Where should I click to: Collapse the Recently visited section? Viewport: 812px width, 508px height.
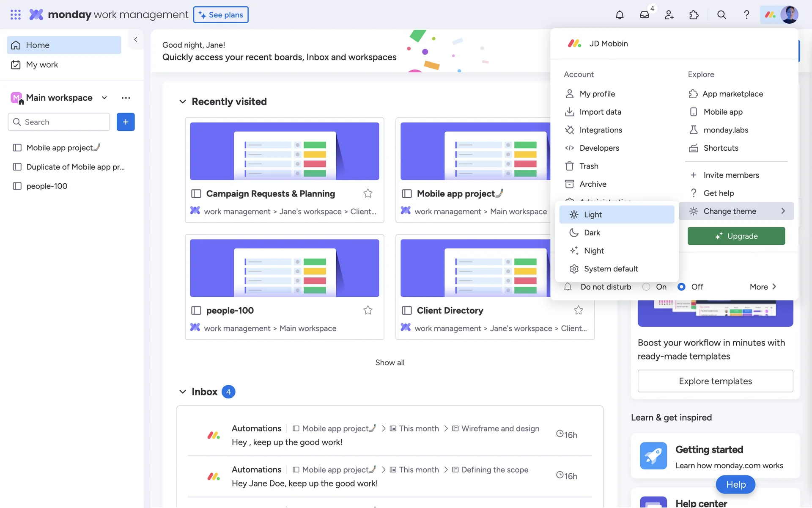(183, 102)
